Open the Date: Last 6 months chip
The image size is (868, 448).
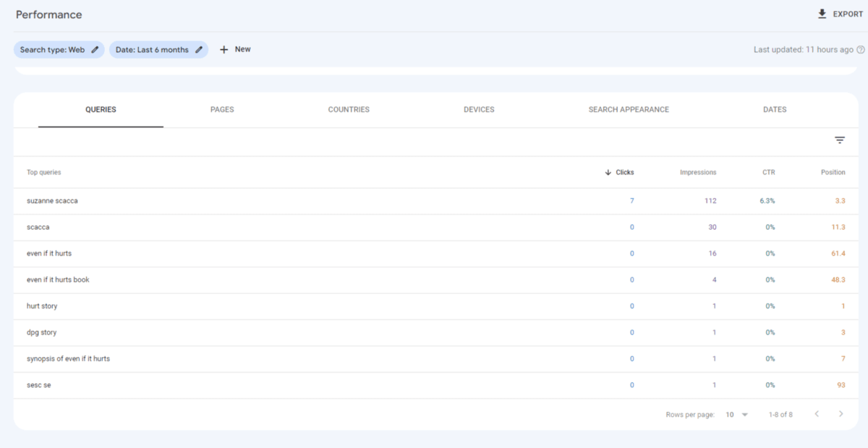(x=152, y=49)
